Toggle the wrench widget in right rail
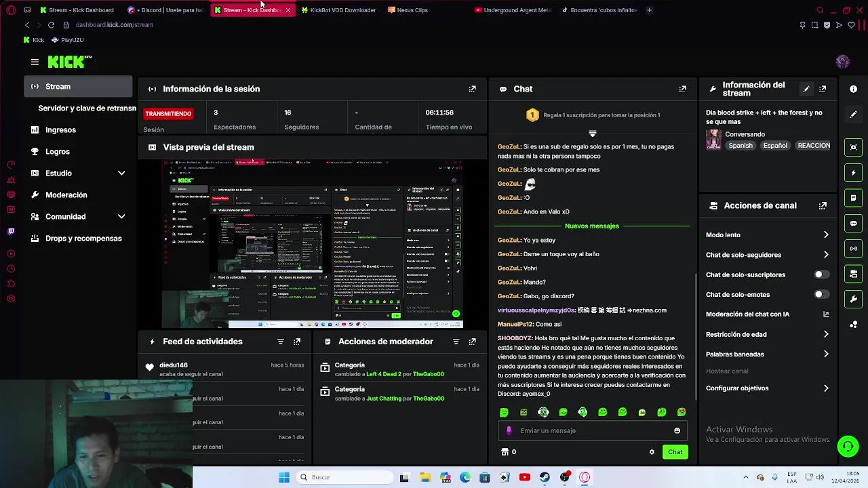The height and width of the screenshot is (488, 868). 853,299
